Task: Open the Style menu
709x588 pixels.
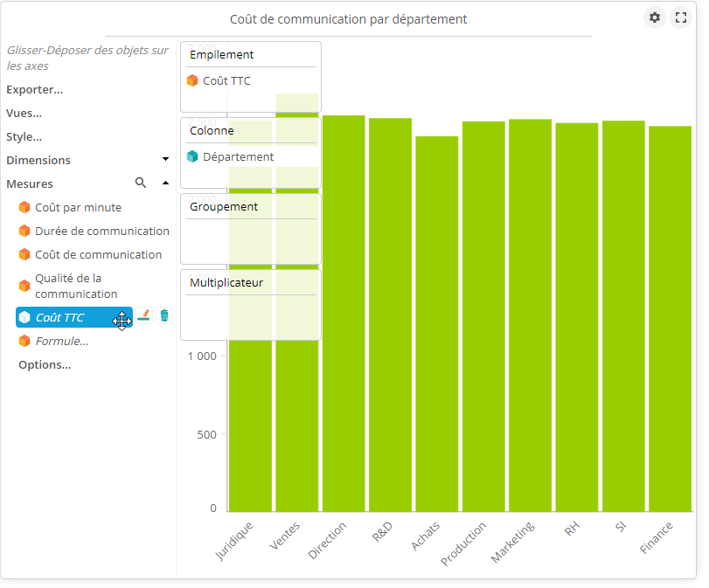Action: (24, 136)
